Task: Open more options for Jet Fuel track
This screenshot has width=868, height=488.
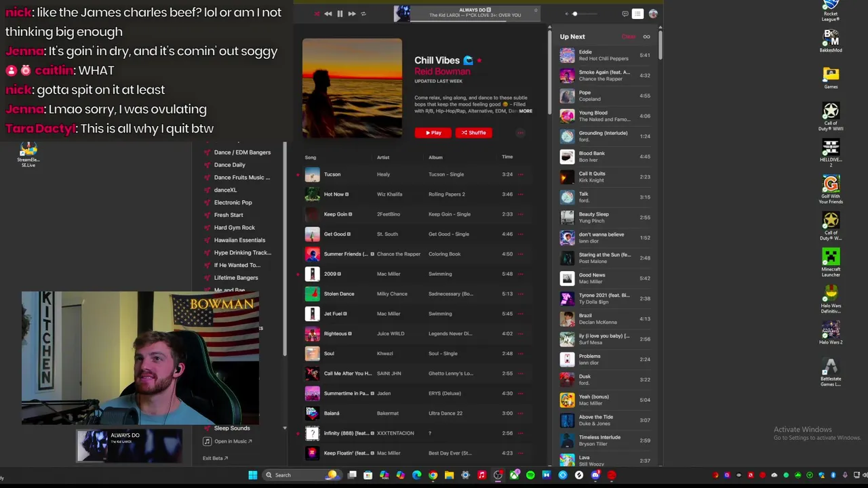Action: tap(521, 314)
